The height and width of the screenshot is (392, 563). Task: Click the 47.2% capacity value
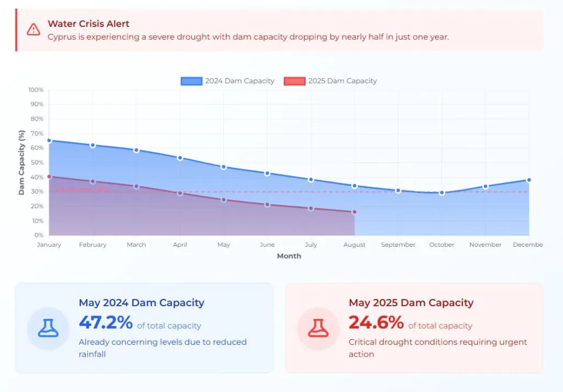click(x=106, y=323)
